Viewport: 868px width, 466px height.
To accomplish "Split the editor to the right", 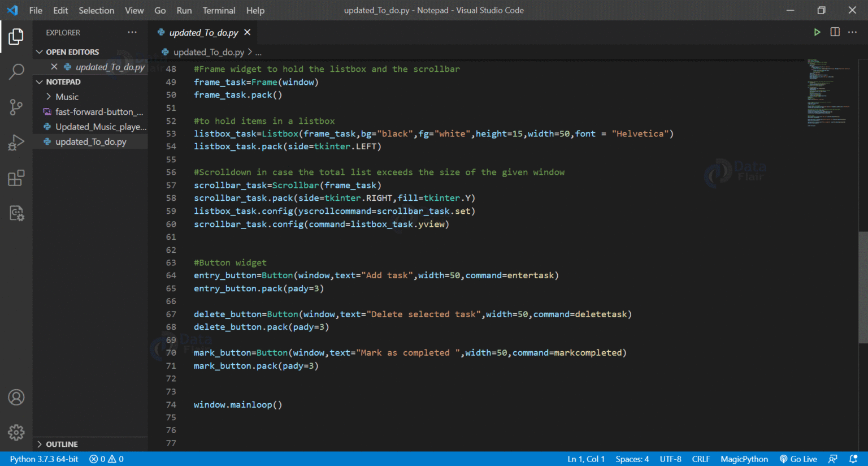I will coord(835,32).
